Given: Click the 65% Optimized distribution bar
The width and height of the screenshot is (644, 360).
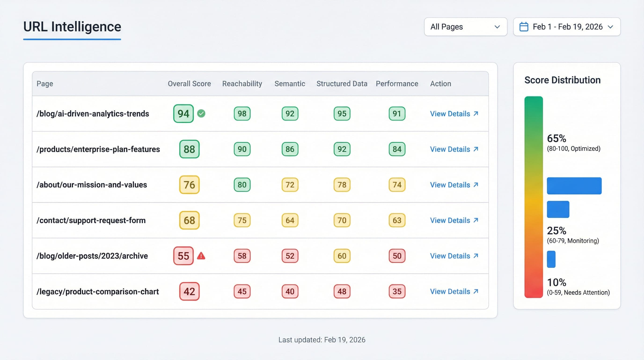Looking at the screenshot, I should tap(574, 185).
